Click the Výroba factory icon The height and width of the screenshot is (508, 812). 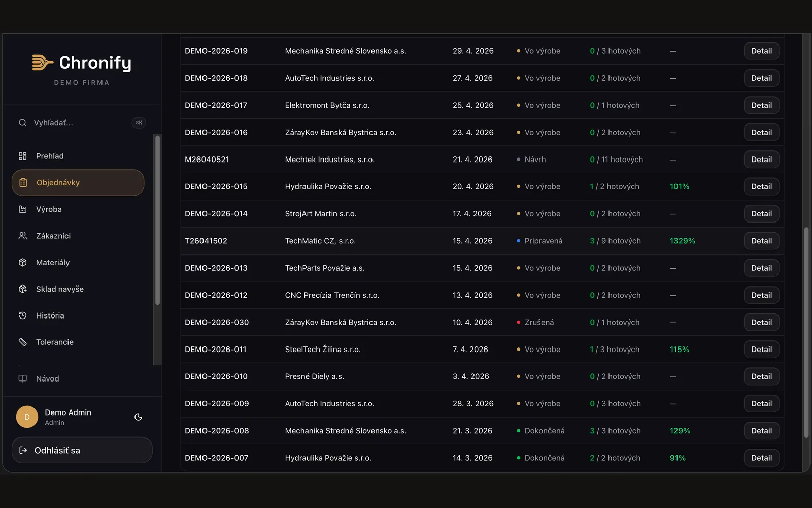pyautogui.click(x=23, y=209)
